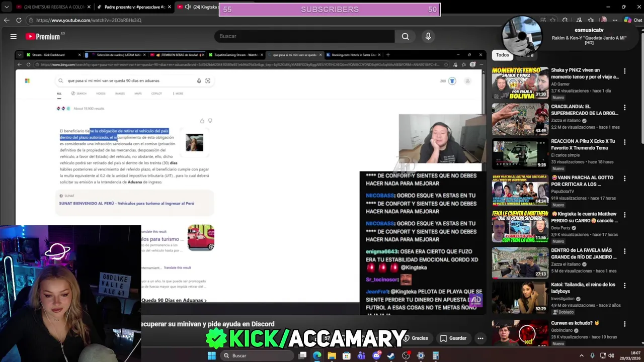Open CRACOLANDIA: EL SUPERMERCADO DE LA DROGA title
The image size is (644, 362).
(585, 110)
